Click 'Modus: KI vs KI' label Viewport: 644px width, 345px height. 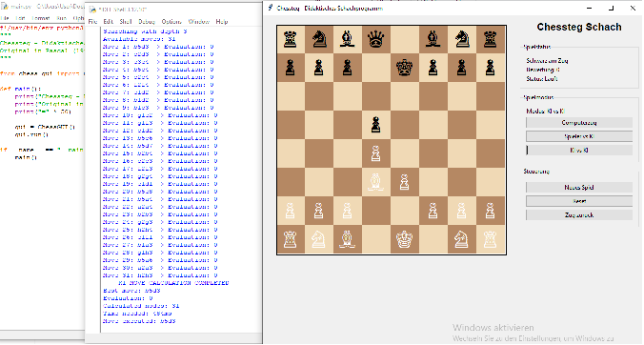tap(546, 111)
